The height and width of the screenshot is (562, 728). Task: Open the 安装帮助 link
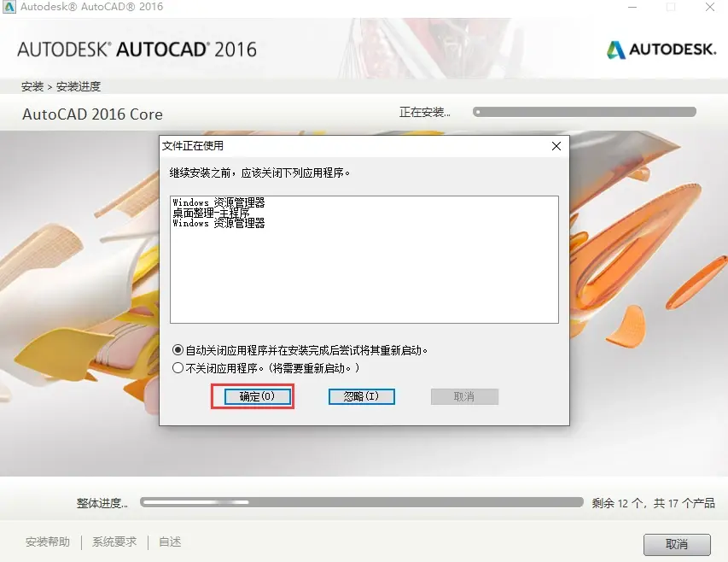pyautogui.click(x=47, y=542)
